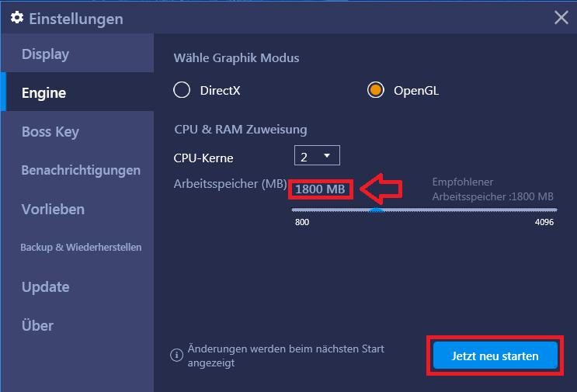Open the Update section
This screenshot has height=392, width=577.
point(78,287)
